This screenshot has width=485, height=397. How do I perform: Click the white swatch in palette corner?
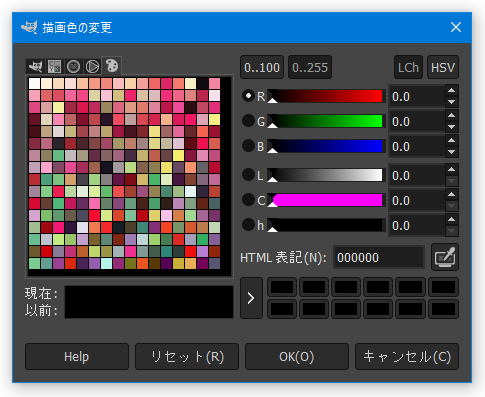click(34, 83)
